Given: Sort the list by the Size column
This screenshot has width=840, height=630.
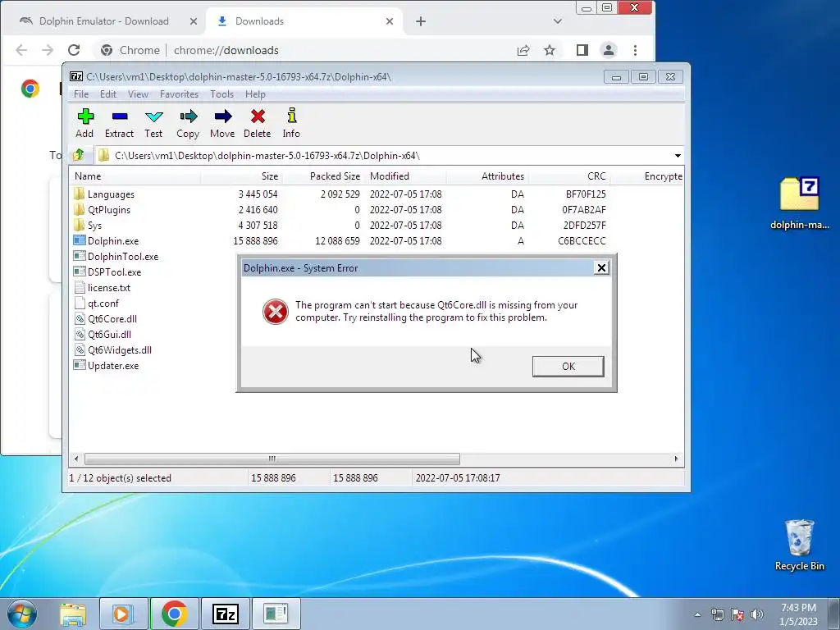Looking at the screenshot, I should (242, 176).
